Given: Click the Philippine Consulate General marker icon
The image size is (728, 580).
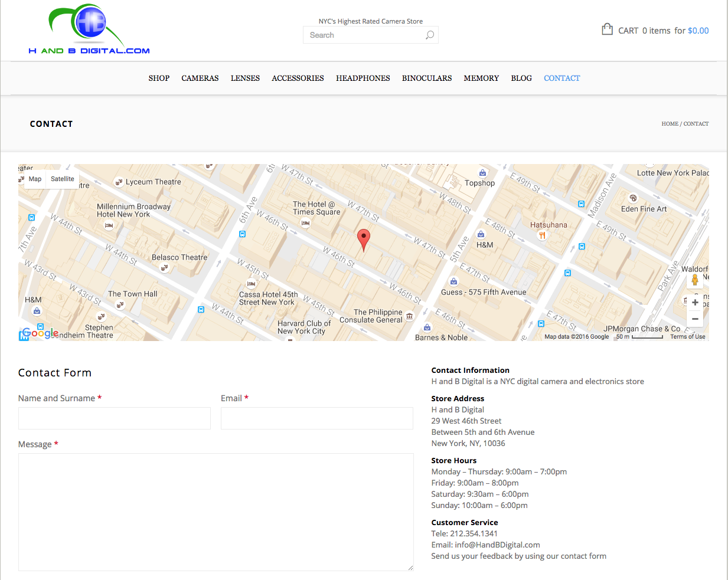Looking at the screenshot, I should 410,316.
